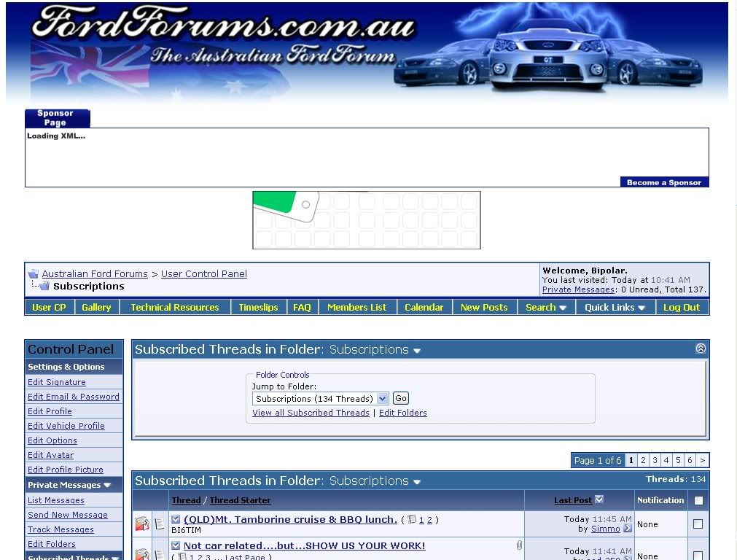737x560 pixels.
Task: Open List Messages link in sidebar
Action: pyautogui.click(x=56, y=500)
